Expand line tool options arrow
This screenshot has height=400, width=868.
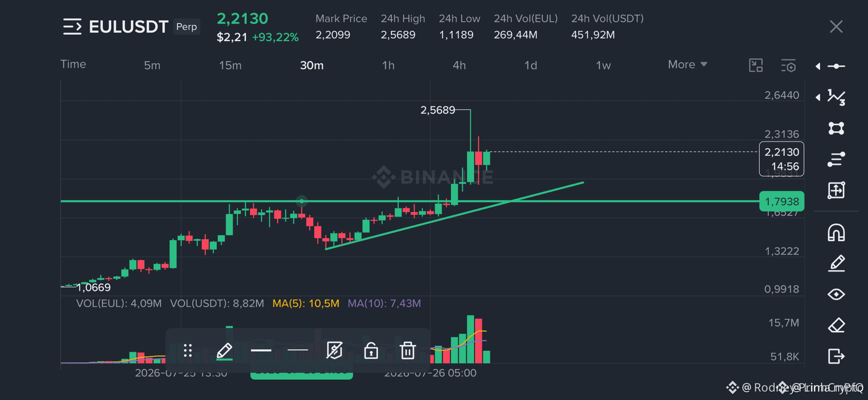pos(818,66)
